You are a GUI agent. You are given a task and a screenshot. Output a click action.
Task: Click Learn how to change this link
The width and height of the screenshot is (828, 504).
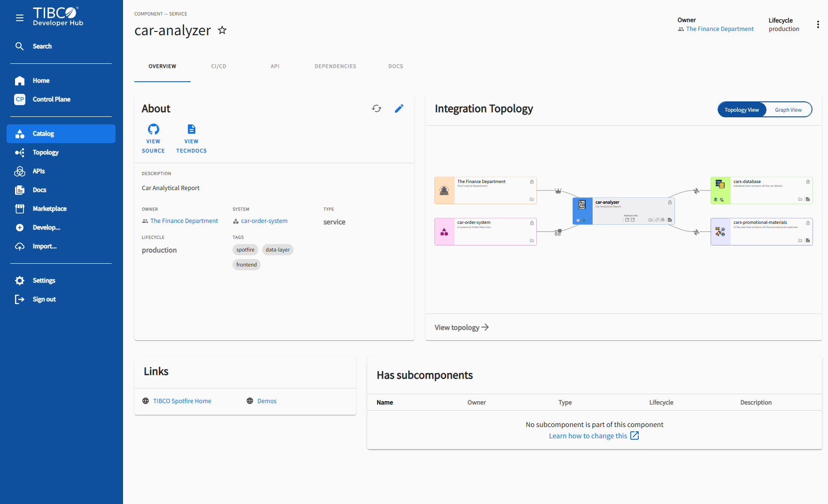[x=594, y=436]
